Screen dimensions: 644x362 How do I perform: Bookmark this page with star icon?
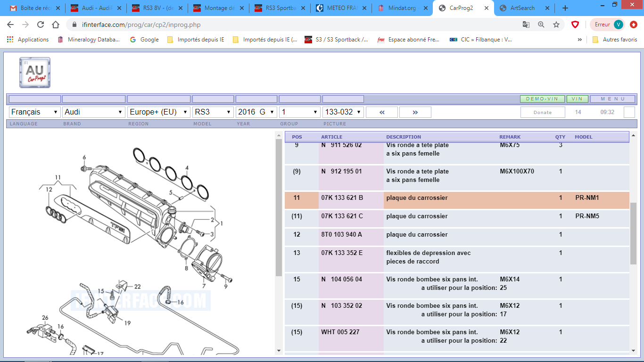pyautogui.click(x=556, y=25)
